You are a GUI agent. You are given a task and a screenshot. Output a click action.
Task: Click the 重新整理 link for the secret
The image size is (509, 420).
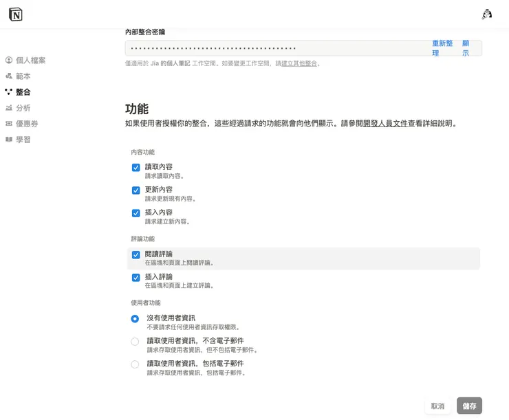(442, 48)
